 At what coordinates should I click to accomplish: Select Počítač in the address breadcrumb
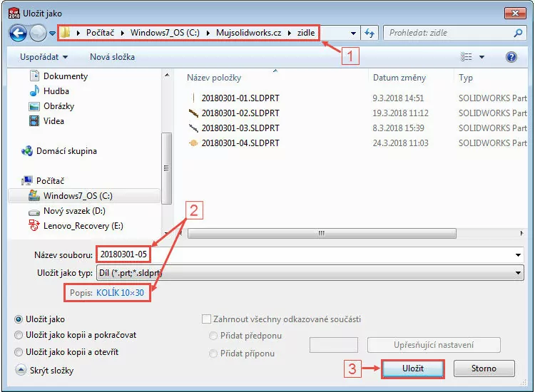pos(100,33)
